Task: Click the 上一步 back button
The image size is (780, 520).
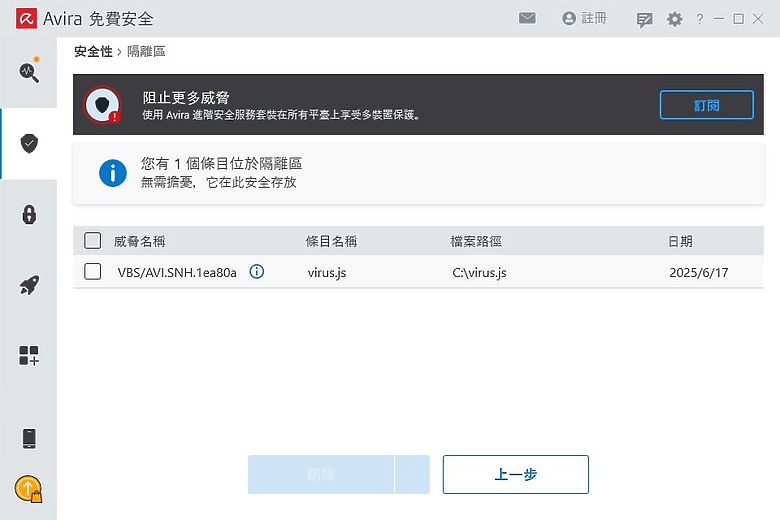Action: [x=516, y=474]
